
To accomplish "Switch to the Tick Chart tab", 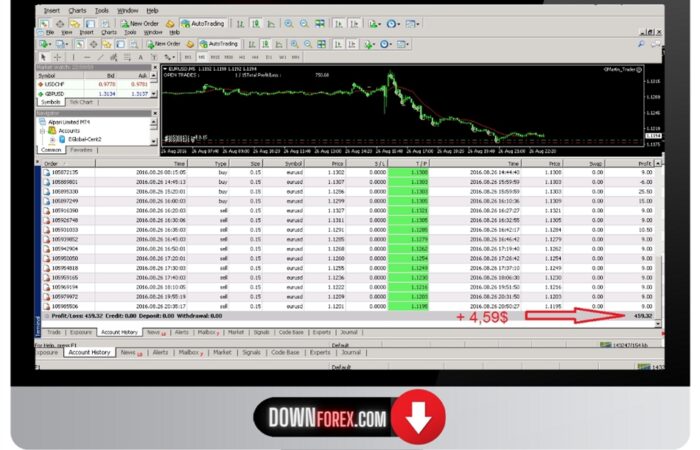I will pos(81,102).
